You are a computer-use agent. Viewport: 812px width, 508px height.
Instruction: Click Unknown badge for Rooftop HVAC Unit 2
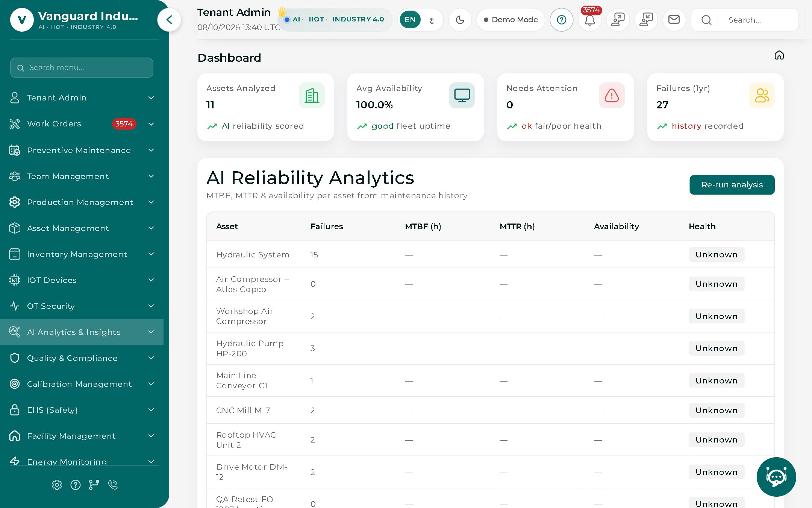pos(717,440)
